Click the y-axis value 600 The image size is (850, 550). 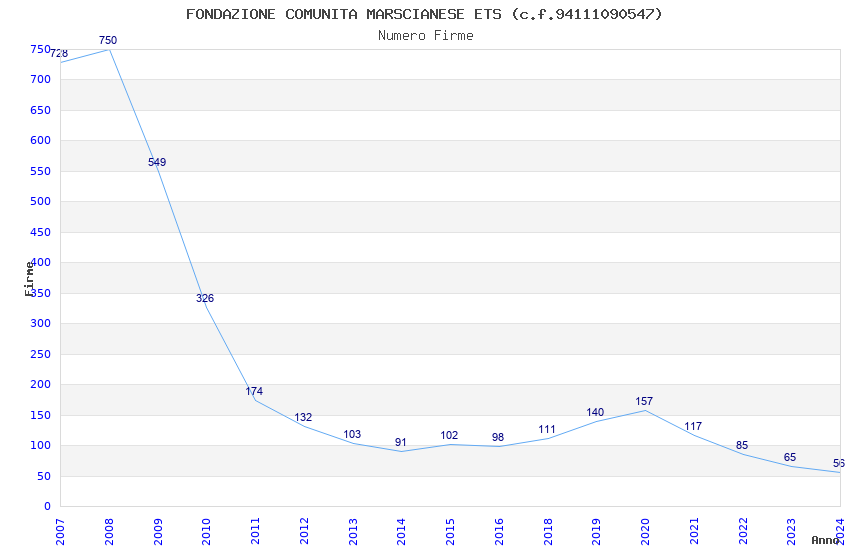point(41,140)
